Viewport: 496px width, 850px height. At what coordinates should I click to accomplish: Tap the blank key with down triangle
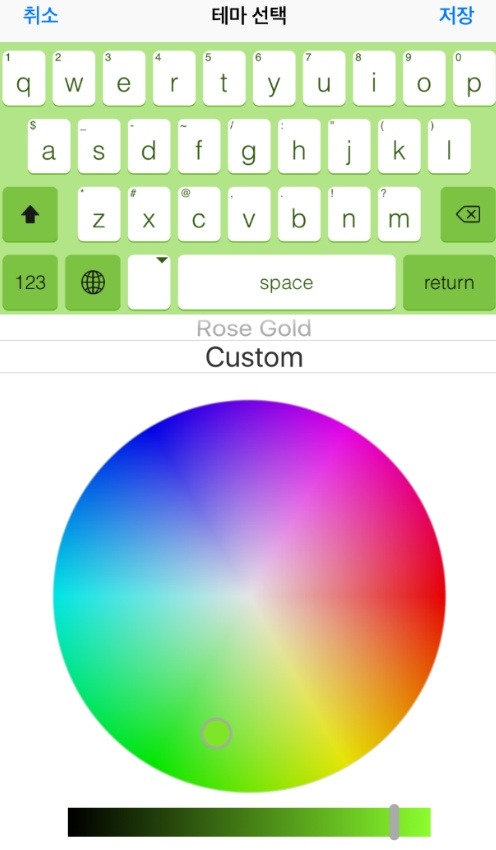tap(149, 282)
